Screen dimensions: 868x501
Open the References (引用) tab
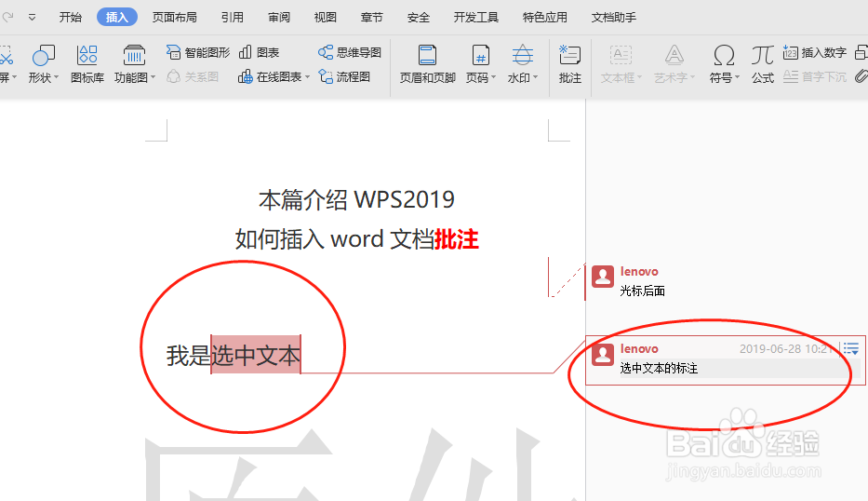(x=232, y=17)
